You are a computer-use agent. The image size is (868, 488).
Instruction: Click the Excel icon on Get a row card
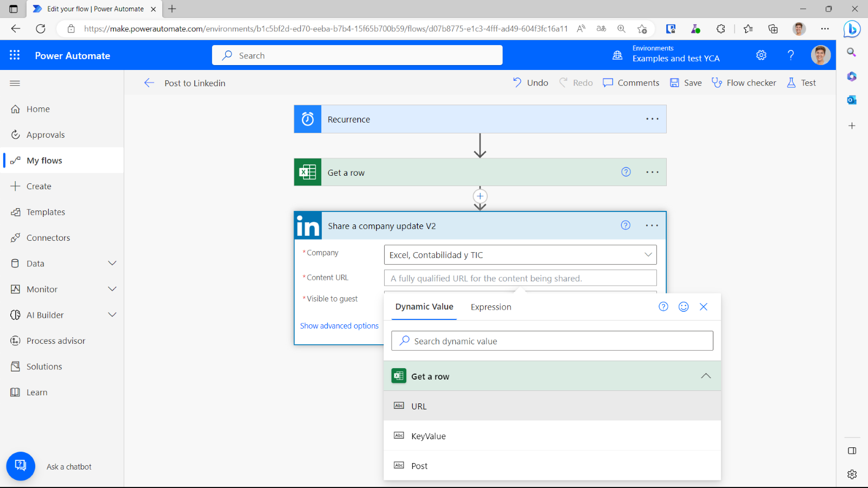[308, 172]
